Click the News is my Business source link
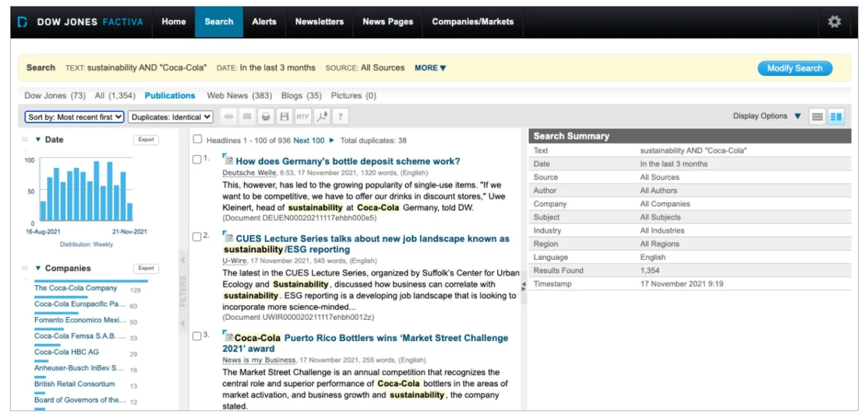Image resolution: width=868 pixels, height=417 pixels. pos(259,360)
